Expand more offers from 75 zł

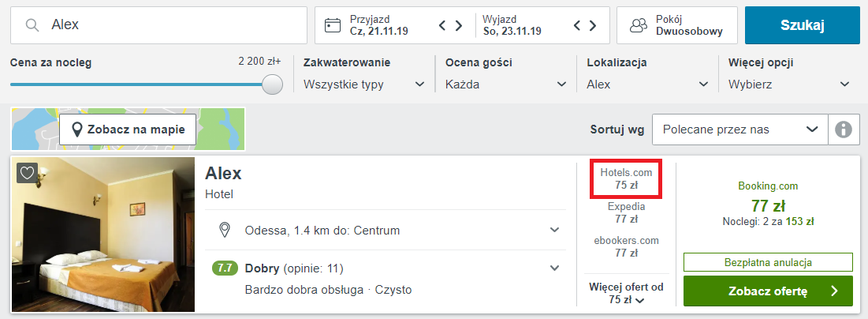[x=625, y=294]
